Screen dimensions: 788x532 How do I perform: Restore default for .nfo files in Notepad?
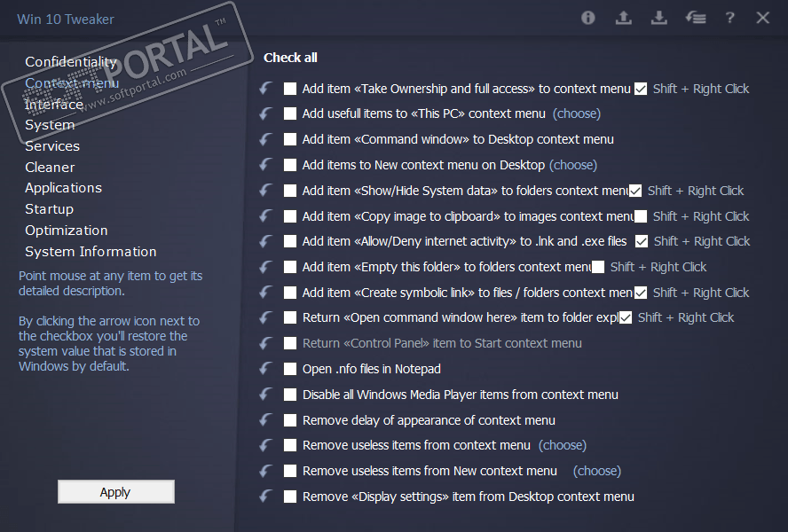(x=266, y=369)
